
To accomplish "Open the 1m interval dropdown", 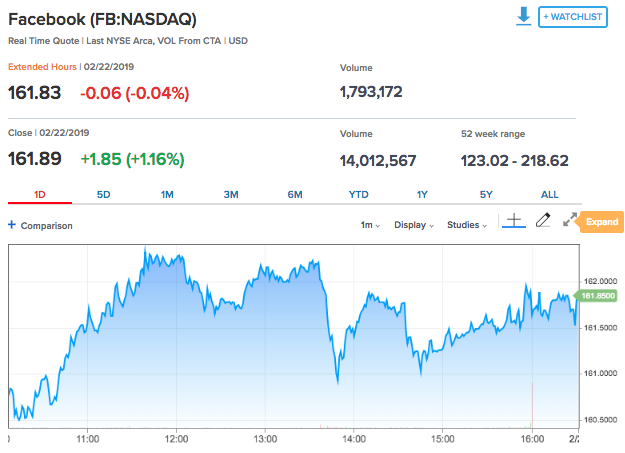I will (x=370, y=225).
